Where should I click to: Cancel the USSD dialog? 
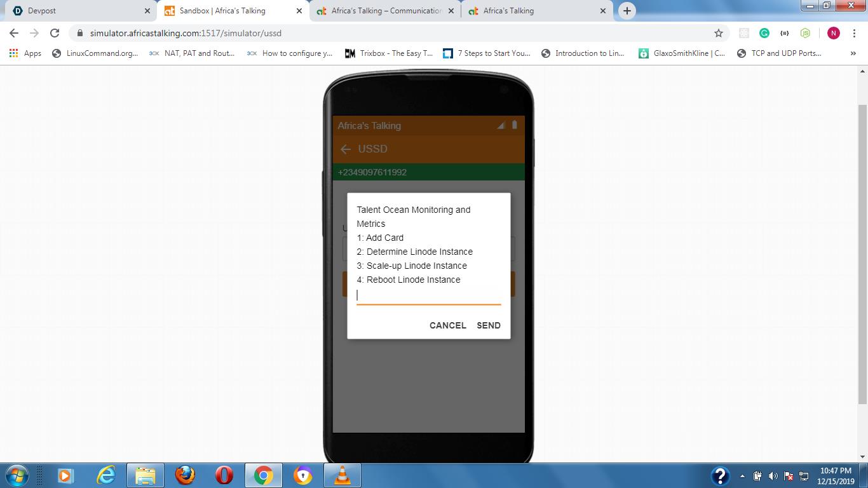[448, 325]
